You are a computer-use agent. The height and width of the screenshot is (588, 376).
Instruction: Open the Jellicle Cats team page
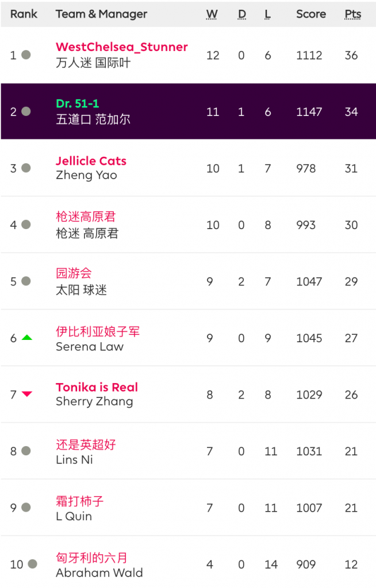point(91,161)
